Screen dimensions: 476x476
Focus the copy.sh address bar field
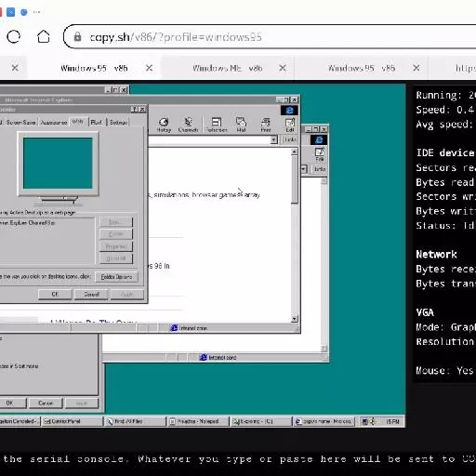[x=270, y=37]
